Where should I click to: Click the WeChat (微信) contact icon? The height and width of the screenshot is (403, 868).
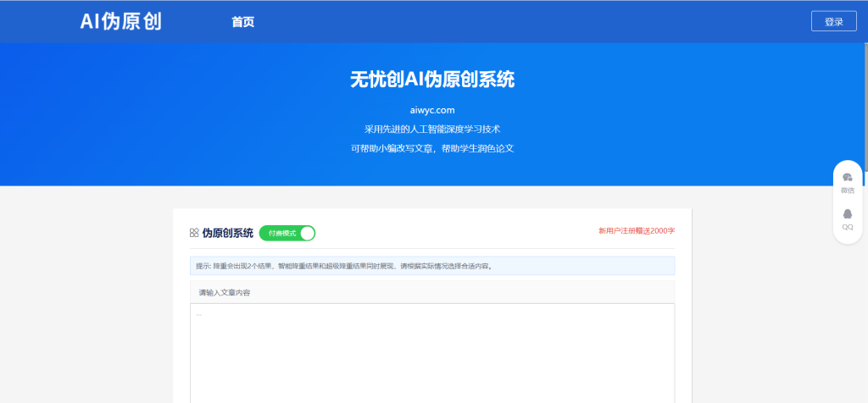(847, 177)
